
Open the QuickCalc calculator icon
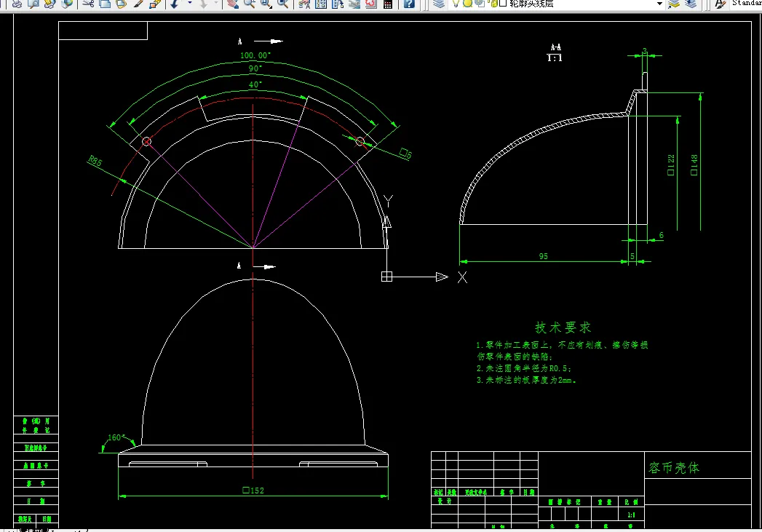click(x=388, y=4)
